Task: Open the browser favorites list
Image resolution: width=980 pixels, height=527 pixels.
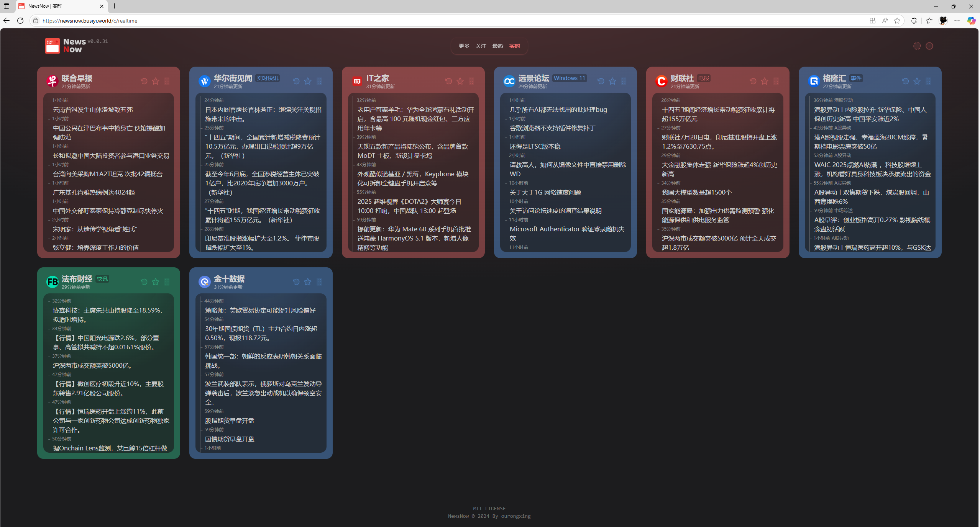Action: 929,21
